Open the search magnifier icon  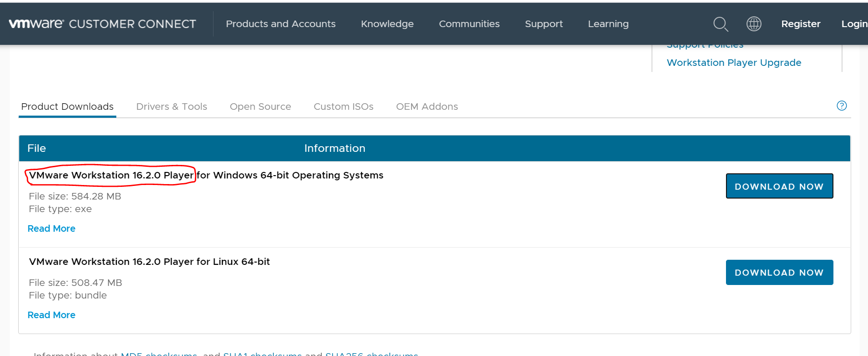point(720,24)
